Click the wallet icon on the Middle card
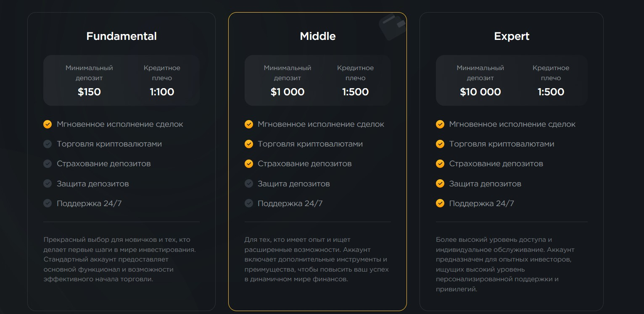 (x=392, y=27)
